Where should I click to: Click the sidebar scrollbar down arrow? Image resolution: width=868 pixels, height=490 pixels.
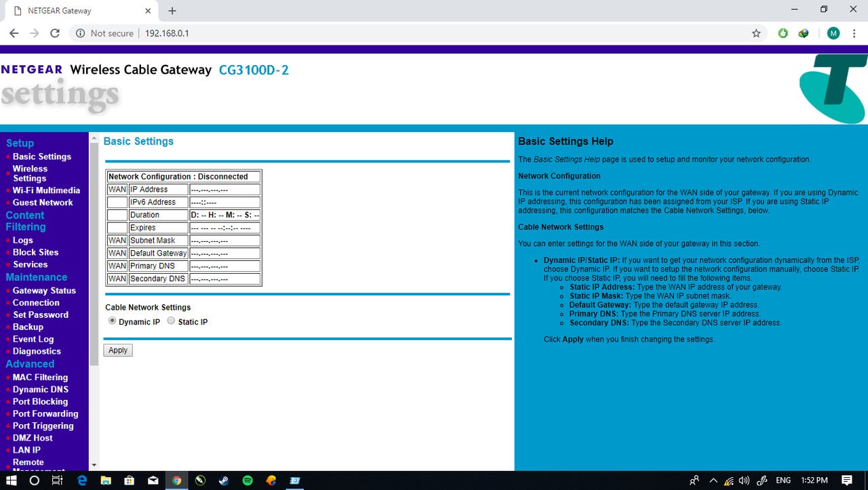click(x=94, y=466)
